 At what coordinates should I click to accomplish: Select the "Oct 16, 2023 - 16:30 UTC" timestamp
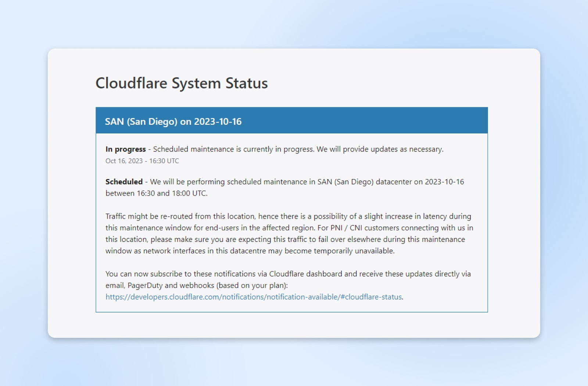142,161
